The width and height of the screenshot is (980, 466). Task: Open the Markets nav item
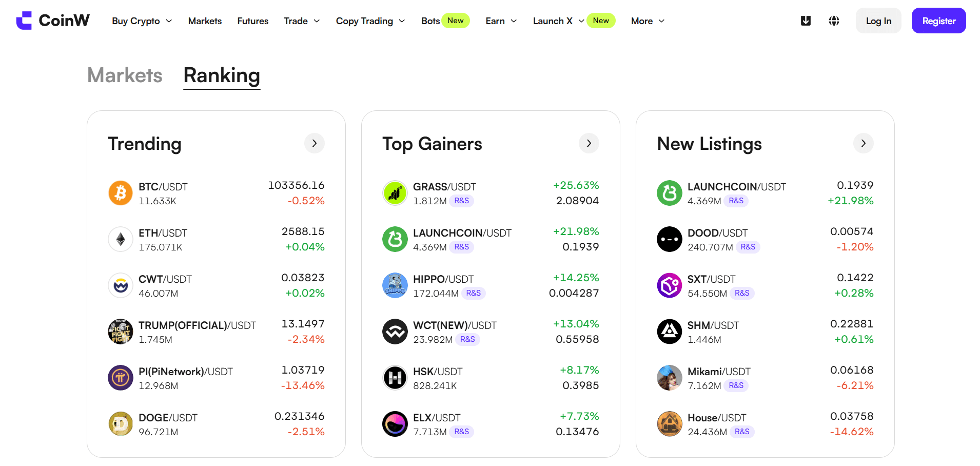pos(205,21)
